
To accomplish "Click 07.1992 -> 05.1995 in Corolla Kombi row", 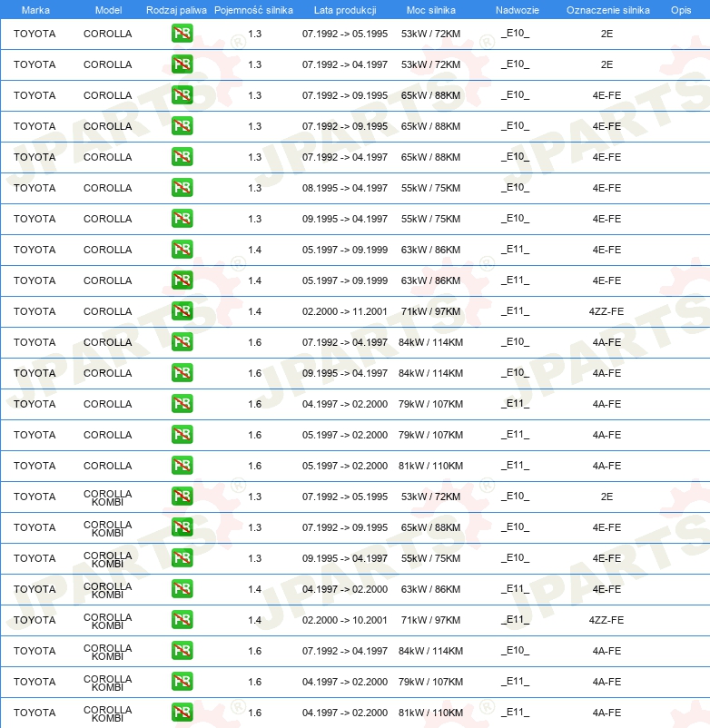I will coord(344,497).
